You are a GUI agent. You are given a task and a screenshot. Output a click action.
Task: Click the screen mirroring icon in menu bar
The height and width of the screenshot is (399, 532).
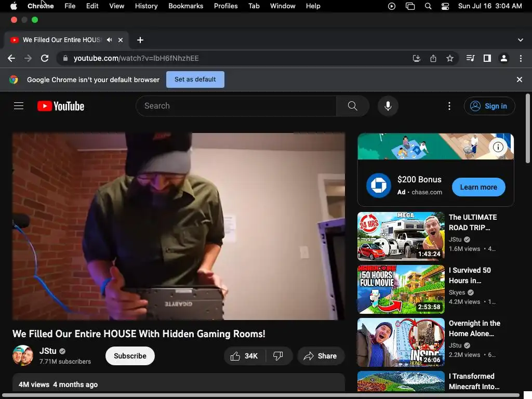point(410,6)
